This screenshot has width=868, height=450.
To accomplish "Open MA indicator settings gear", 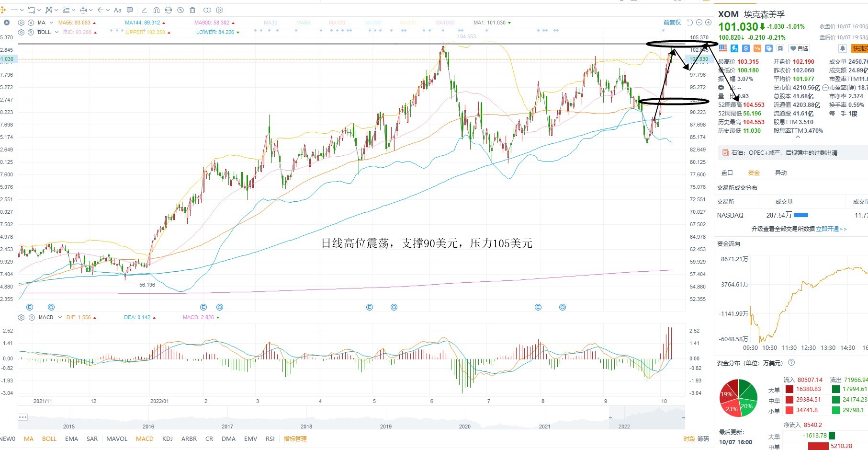I will pyautogui.click(x=21, y=23).
